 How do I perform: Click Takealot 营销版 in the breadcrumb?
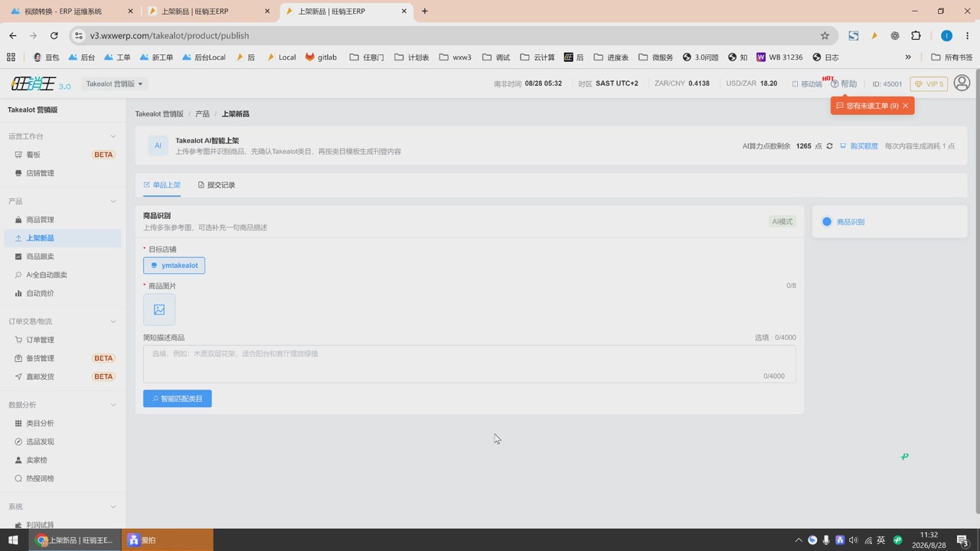[159, 114]
